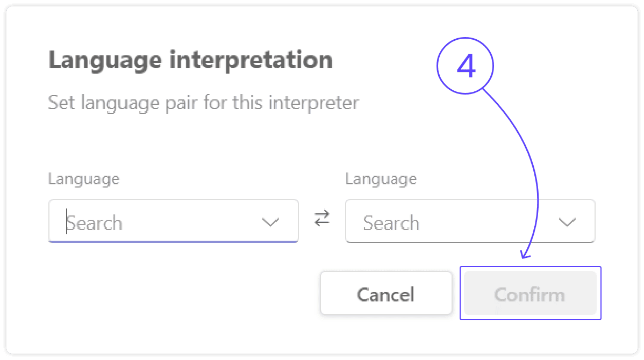
Task: Click the chevron on the right Language dropdown
Action: [x=568, y=221]
